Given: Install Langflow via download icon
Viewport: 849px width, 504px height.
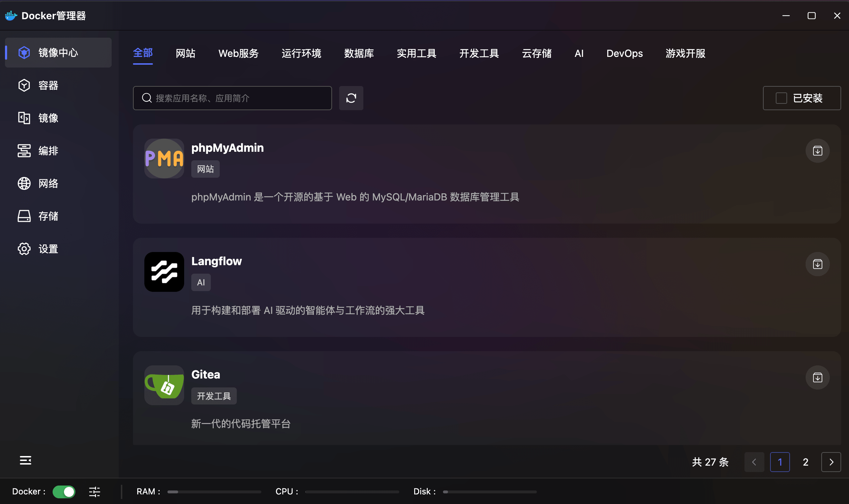Looking at the screenshot, I should click(x=817, y=264).
